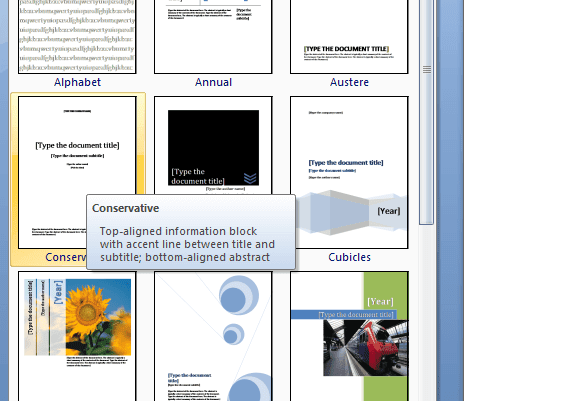Screen dimensions: 569x402
Task: Select the Conservative cover page thumbnail
Action: click(x=77, y=172)
